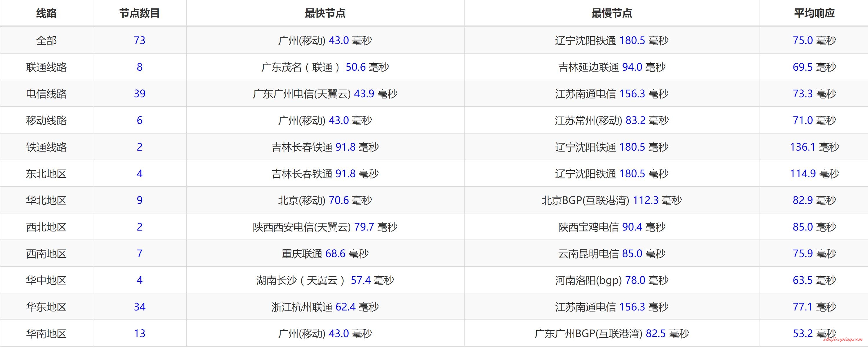Viewport: 868px width, 349px height.
Task: Select the 全部 row label
Action: point(46,40)
